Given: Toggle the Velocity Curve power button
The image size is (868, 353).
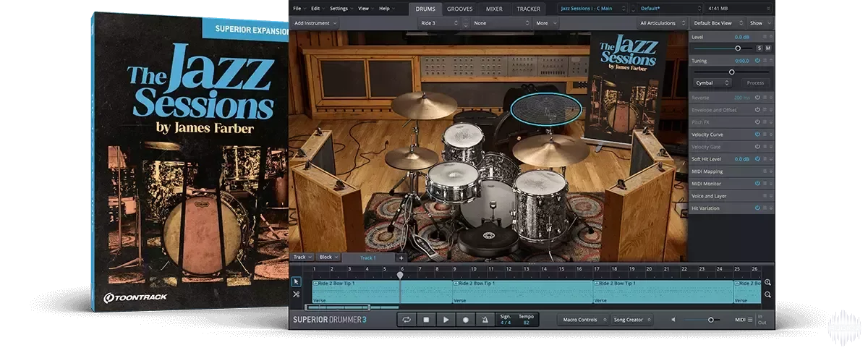Looking at the screenshot, I should point(758,135).
